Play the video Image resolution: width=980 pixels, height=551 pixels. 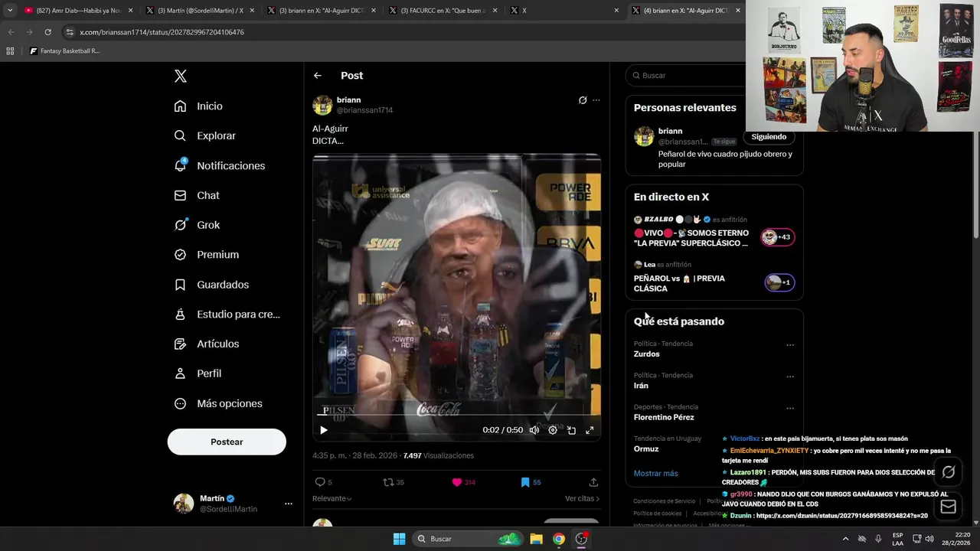(x=323, y=430)
